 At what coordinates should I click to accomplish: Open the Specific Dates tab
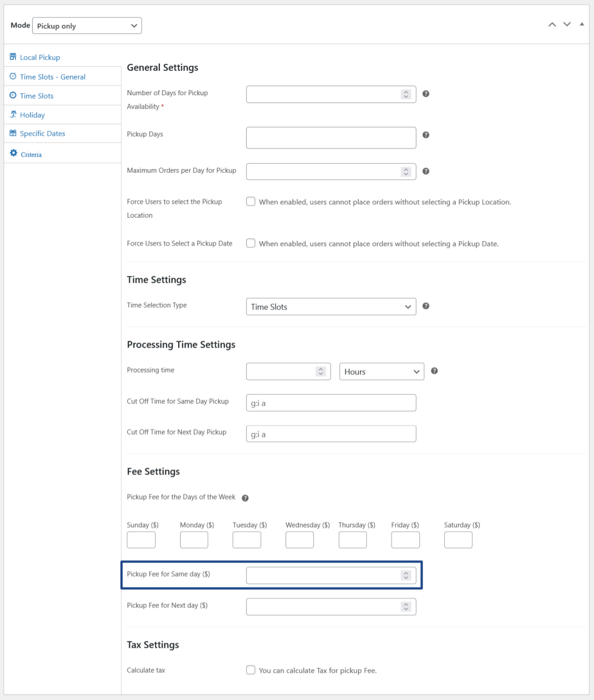pos(42,133)
